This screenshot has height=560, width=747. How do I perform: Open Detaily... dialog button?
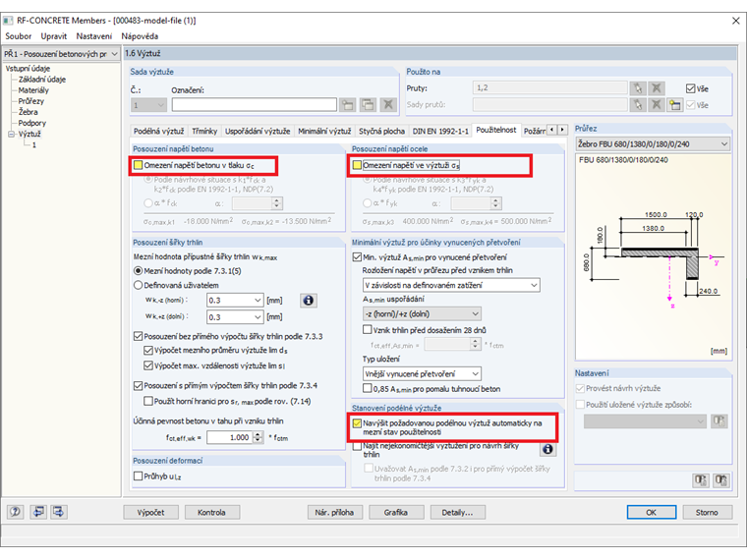[x=457, y=513]
